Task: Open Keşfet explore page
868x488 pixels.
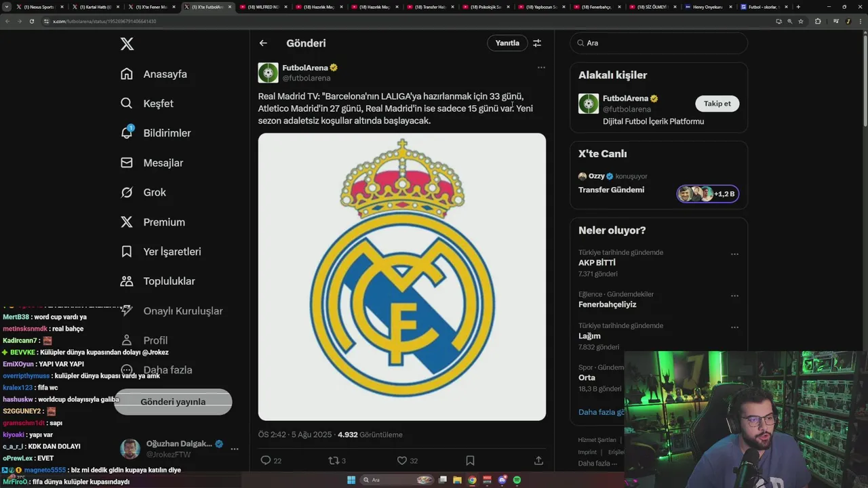Action: pyautogui.click(x=147, y=104)
